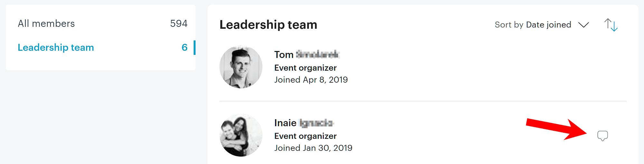Click the Leadership team page heading
Viewport: 644px width, 164px height.
click(x=268, y=25)
